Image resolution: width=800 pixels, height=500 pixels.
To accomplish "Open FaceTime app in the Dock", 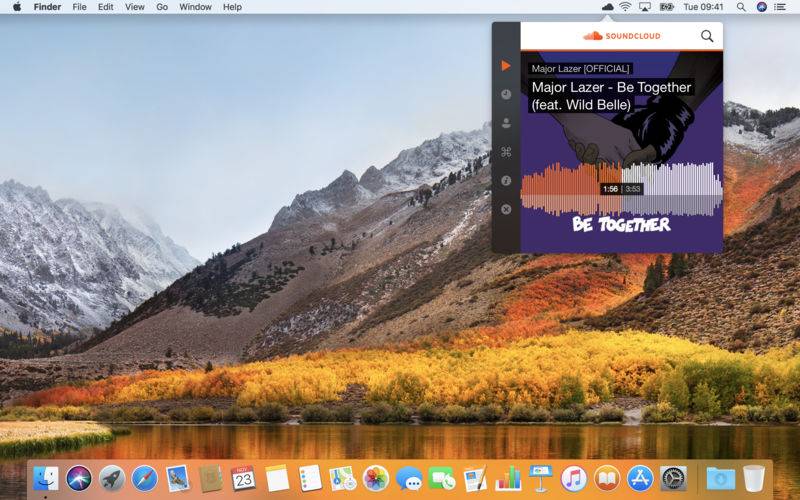I will [441, 479].
